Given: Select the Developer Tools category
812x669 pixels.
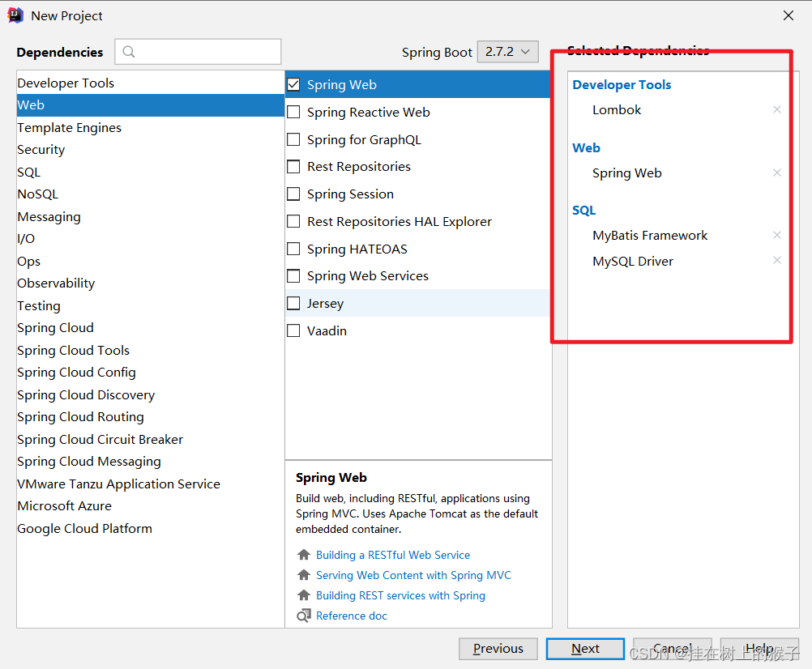Looking at the screenshot, I should (x=150, y=83).
